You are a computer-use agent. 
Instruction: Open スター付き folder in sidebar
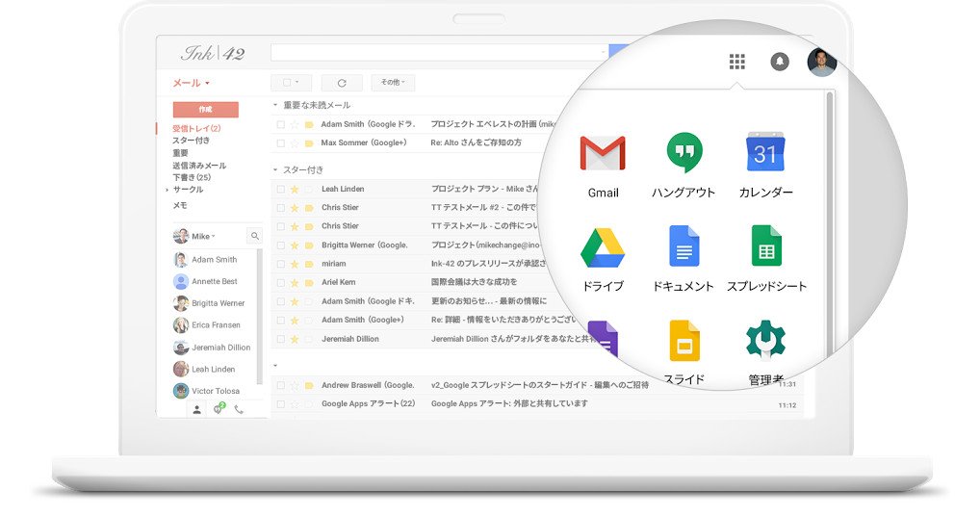coord(192,141)
